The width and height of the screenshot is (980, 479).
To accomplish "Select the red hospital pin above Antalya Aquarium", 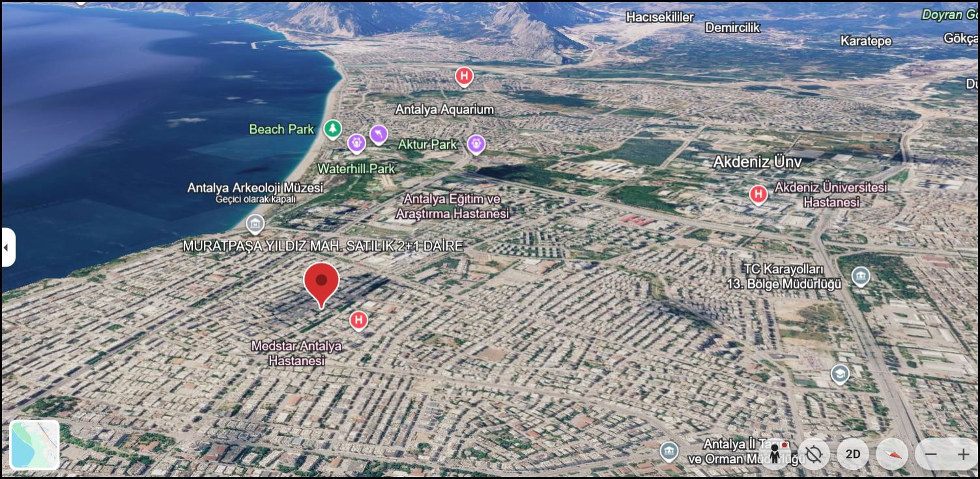I will 464,77.
